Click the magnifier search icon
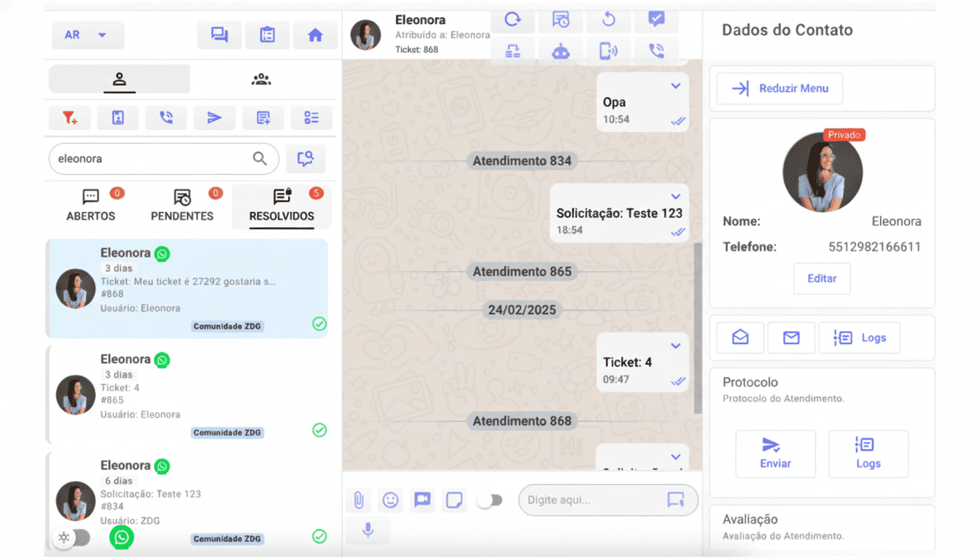This screenshot has width=980, height=560. coord(260,158)
